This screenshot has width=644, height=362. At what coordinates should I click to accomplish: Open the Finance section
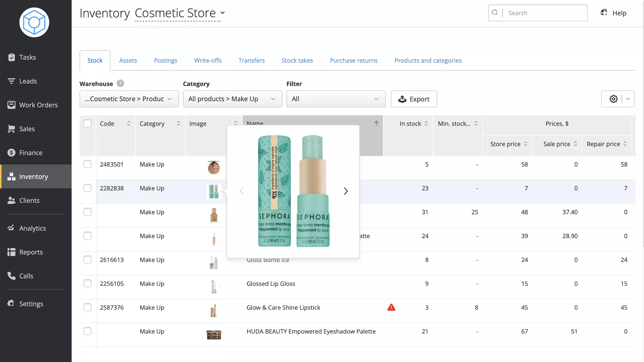pos(36,153)
